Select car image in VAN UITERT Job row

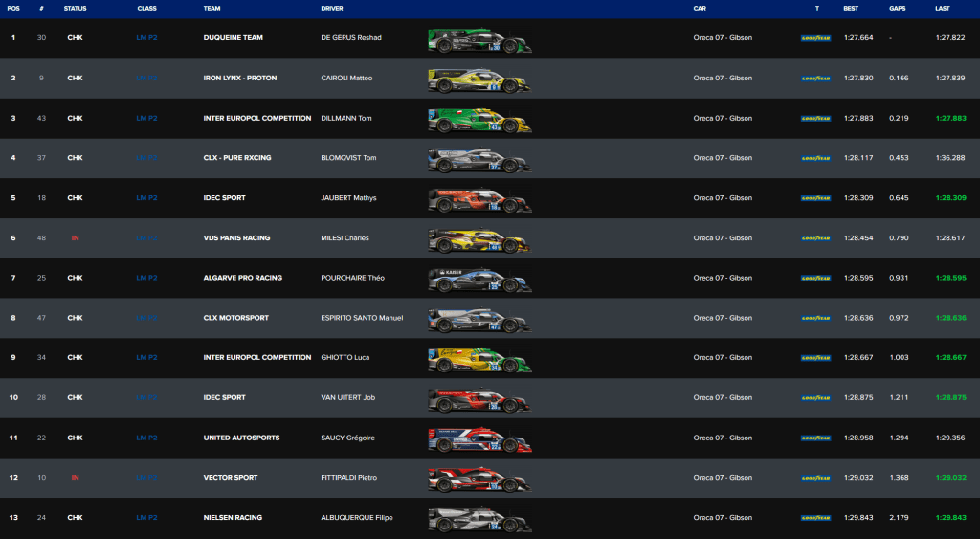[479, 400]
